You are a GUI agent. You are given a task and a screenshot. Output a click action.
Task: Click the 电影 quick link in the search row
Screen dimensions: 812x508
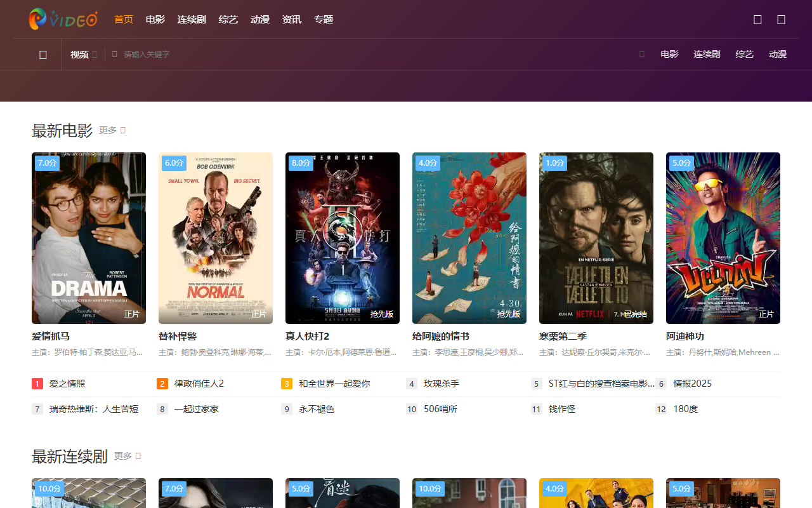pyautogui.click(x=669, y=55)
